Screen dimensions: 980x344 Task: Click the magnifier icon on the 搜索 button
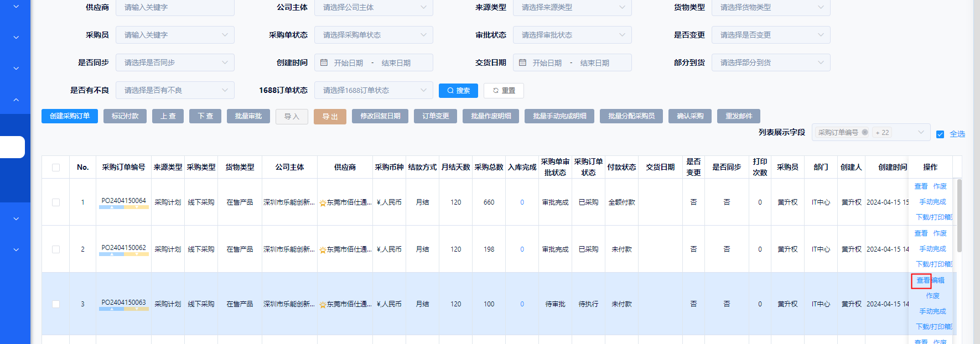(450, 91)
